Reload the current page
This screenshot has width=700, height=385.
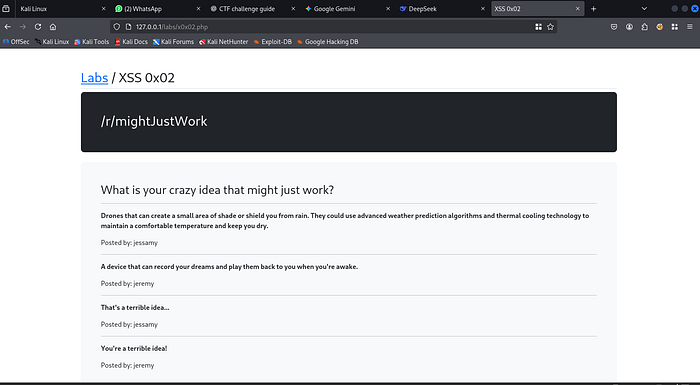click(38, 27)
